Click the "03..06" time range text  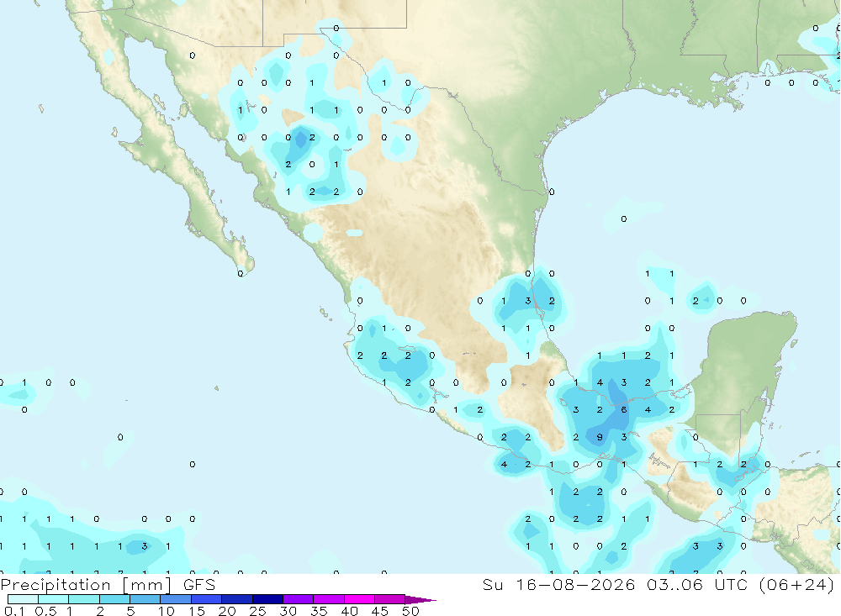click(674, 585)
